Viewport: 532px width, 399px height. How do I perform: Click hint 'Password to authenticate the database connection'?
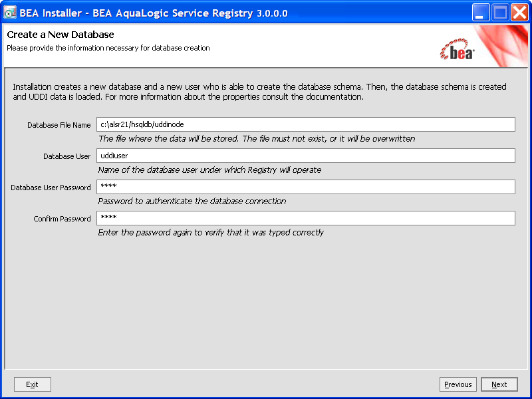pyautogui.click(x=192, y=201)
